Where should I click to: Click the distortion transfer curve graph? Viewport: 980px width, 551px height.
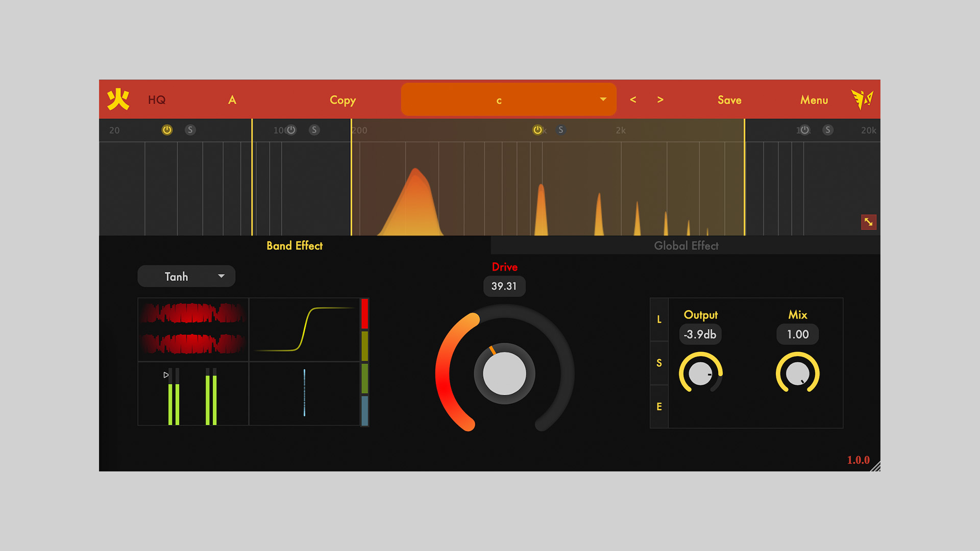(304, 330)
